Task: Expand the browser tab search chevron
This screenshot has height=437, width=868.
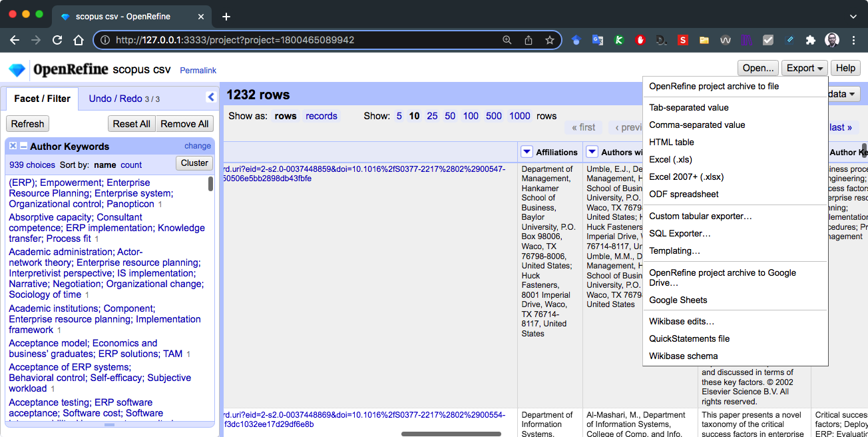Action: click(x=853, y=16)
